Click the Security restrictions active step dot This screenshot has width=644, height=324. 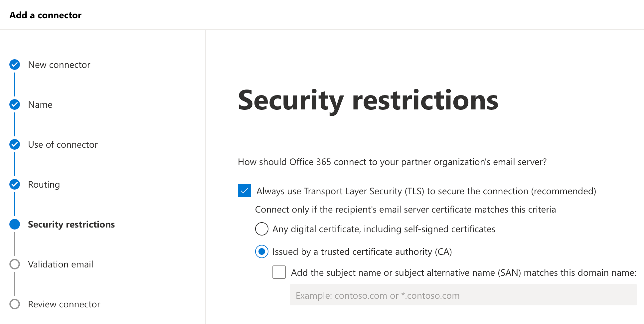tap(15, 224)
